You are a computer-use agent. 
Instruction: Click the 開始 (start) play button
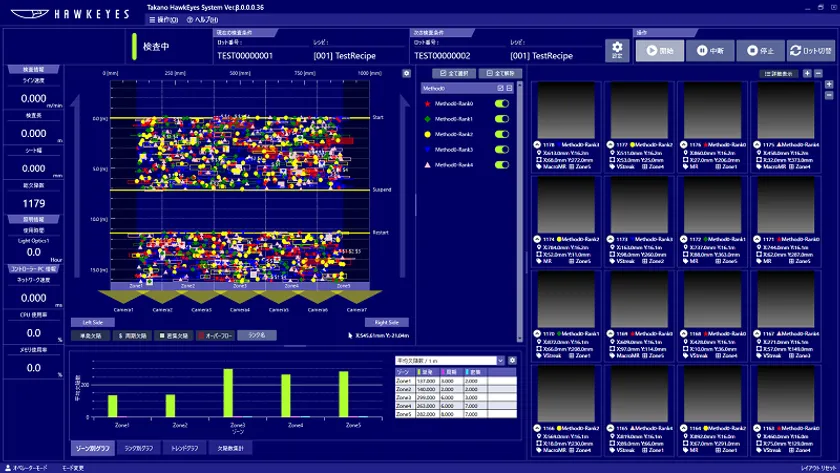pyautogui.click(x=659, y=50)
